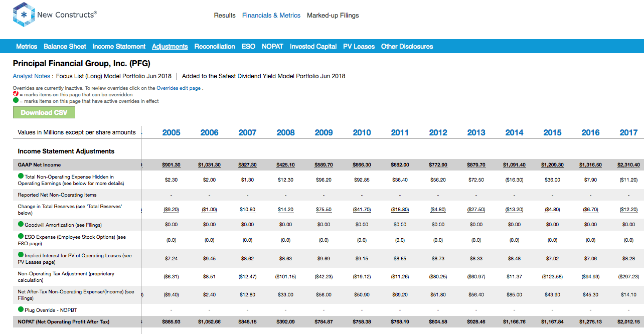Click green override dot beside Goodwill Amortization
The height and width of the screenshot is (334, 644).
(21, 224)
